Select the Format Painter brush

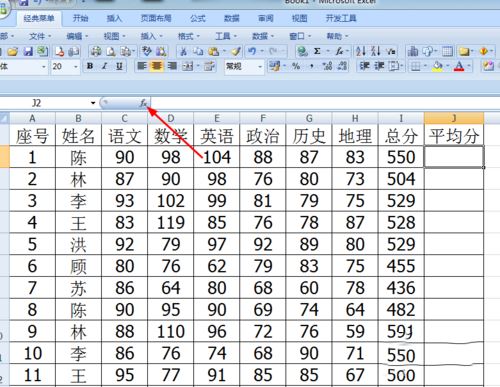click(236, 51)
